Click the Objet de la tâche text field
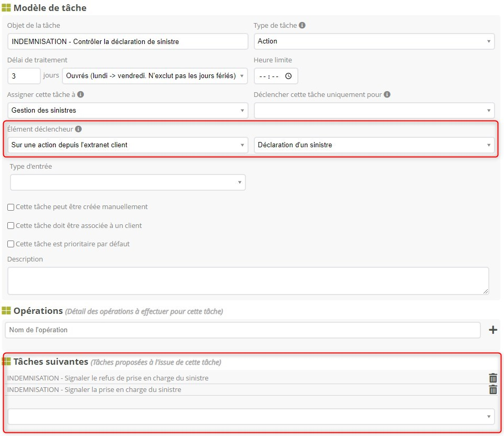Viewport: 504px width, 436px height. (127, 41)
